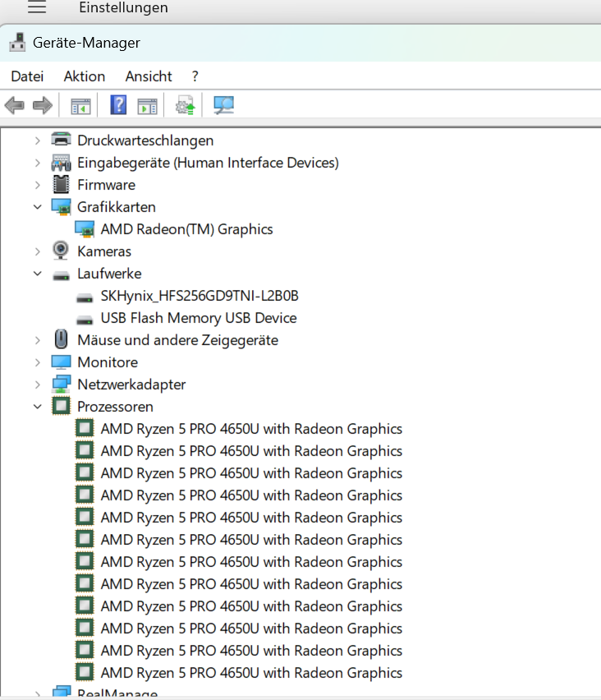
Task: Expand the Firmware node
Action: (38, 185)
